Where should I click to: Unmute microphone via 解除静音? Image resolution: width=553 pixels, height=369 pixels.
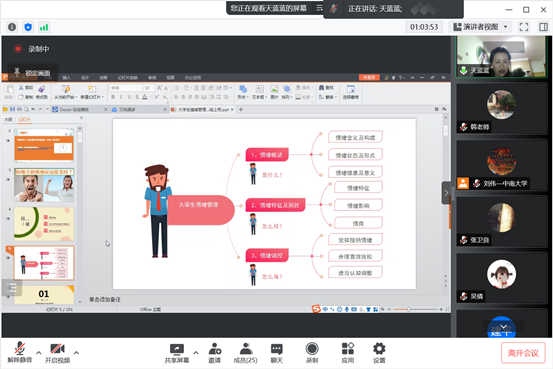20,352
